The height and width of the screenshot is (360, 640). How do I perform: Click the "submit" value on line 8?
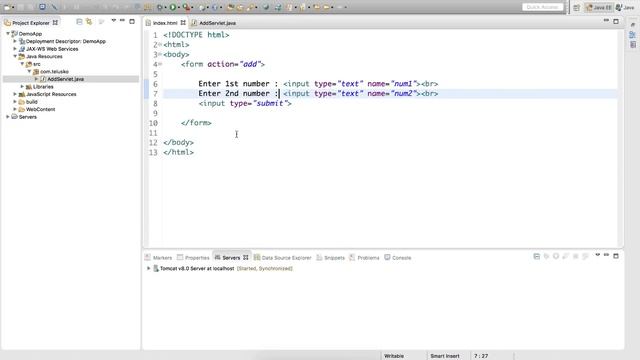pos(270,103)
